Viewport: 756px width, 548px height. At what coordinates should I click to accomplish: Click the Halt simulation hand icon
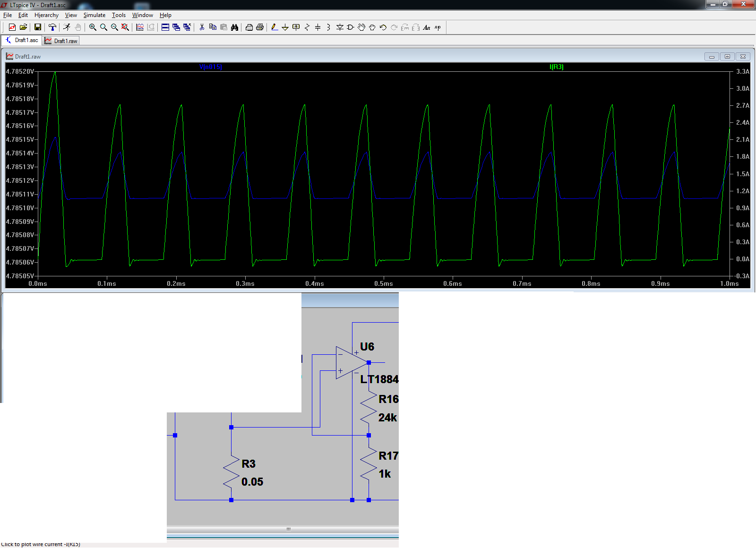[x=78, y=27]
